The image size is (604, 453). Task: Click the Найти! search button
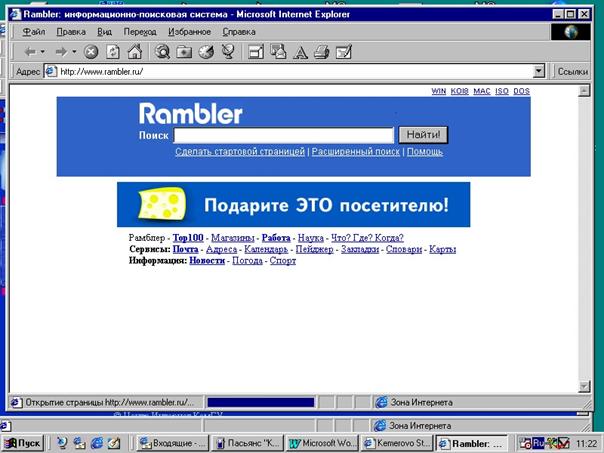click(423, 135)
